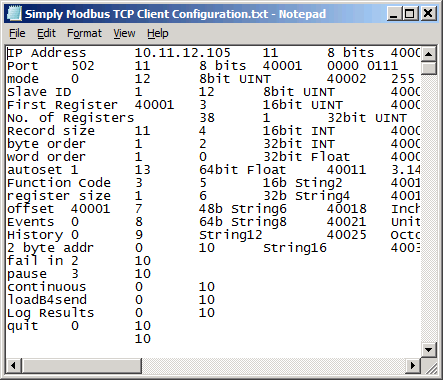Click the value '40021'
The image size is (443, 380).
point(347,222)
